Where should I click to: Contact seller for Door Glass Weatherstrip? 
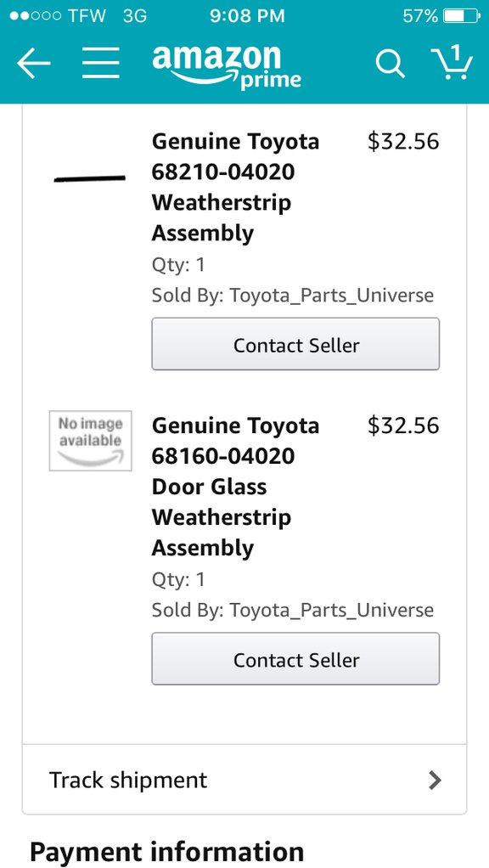tap(295, 659)
